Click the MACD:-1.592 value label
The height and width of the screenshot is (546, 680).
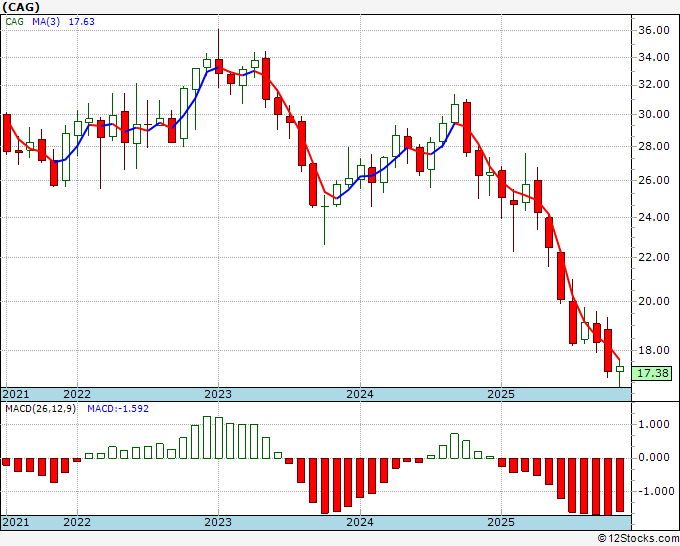coord(118,409)
